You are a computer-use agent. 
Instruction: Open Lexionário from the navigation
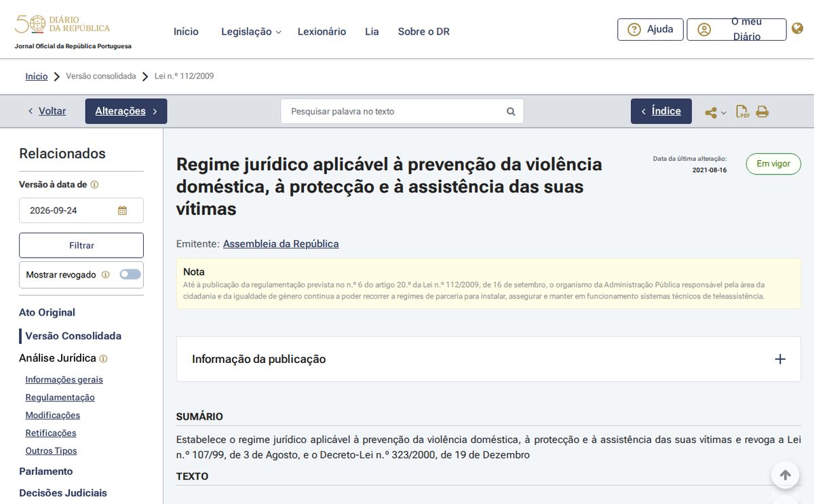322,32
